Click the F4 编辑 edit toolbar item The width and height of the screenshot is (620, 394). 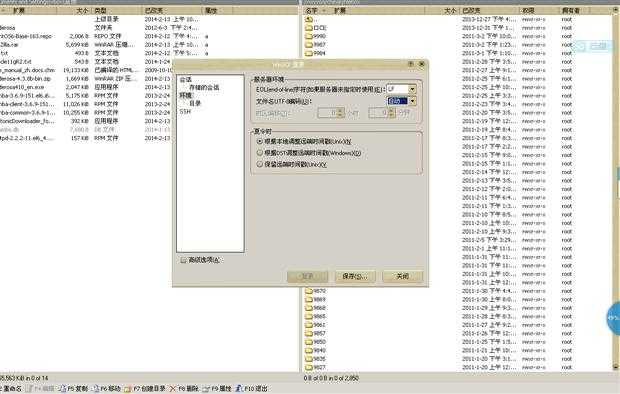pyautogui.click(x=40, y=389)
